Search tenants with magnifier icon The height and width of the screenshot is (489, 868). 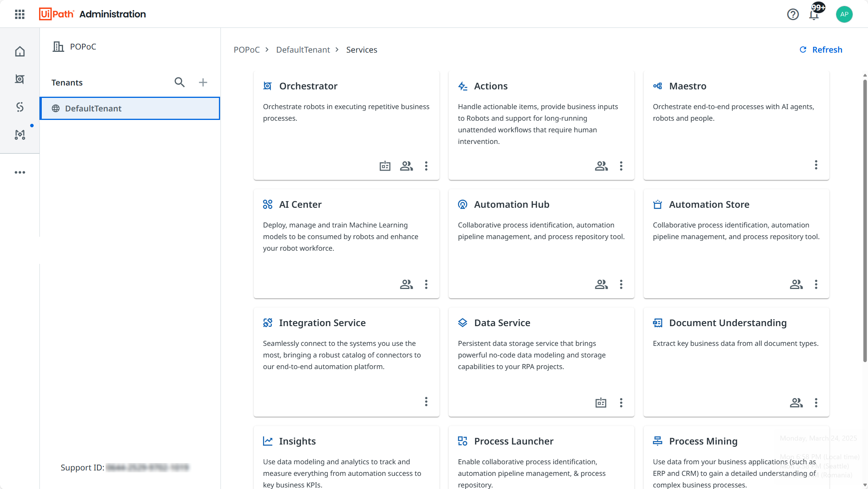pos(179,82)
